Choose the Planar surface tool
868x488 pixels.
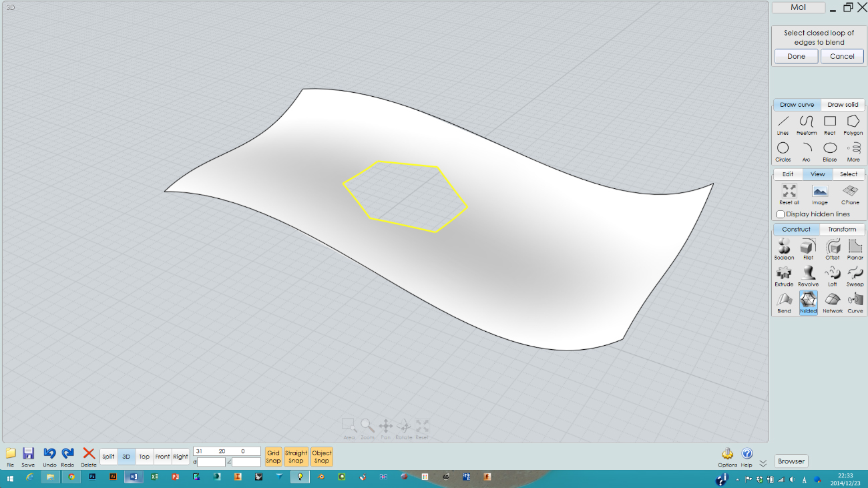click(x=855, y=249)
